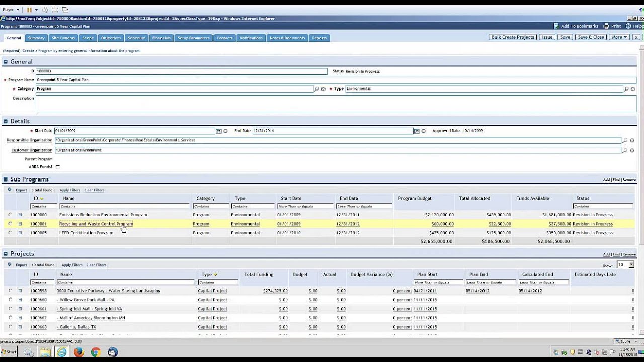The width and height of the screenshot is (644, 362).
Task: Click the Program Name input field
Action: pos(336,80)
